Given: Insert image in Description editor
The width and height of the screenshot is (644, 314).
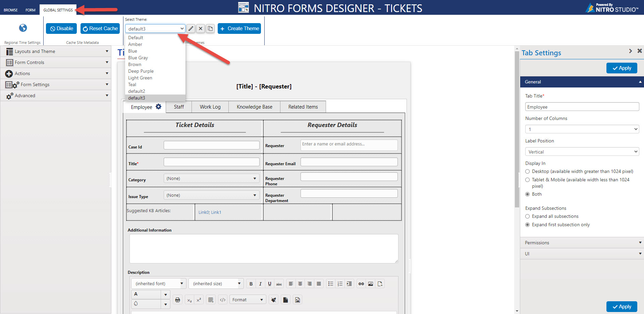Looking at the screenshot, I should [371, 284].
